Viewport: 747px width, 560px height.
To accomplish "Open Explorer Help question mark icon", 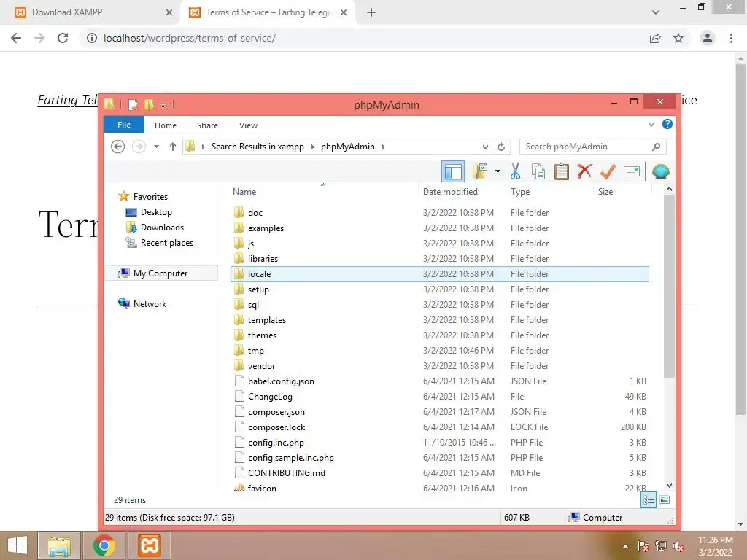I will pos(667,124).
